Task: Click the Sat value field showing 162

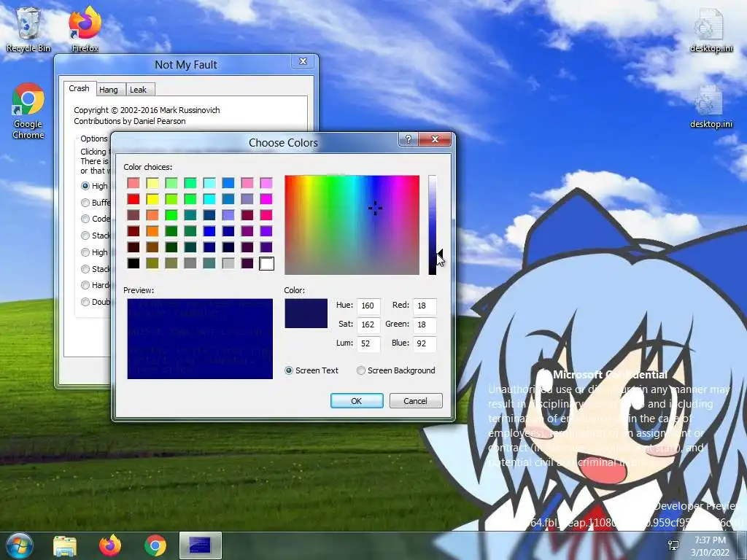Action: [x=368, y=324]
